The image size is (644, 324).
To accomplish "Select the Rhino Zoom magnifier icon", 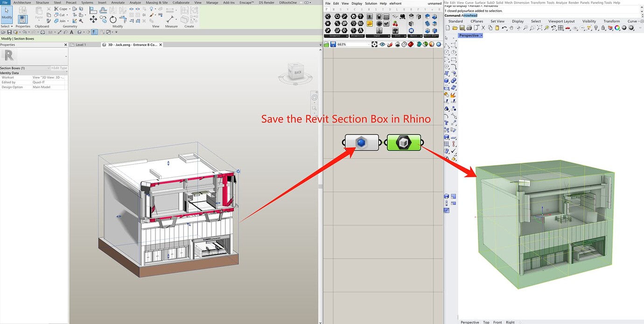I will pyautogui.click(x=525, y=28).
